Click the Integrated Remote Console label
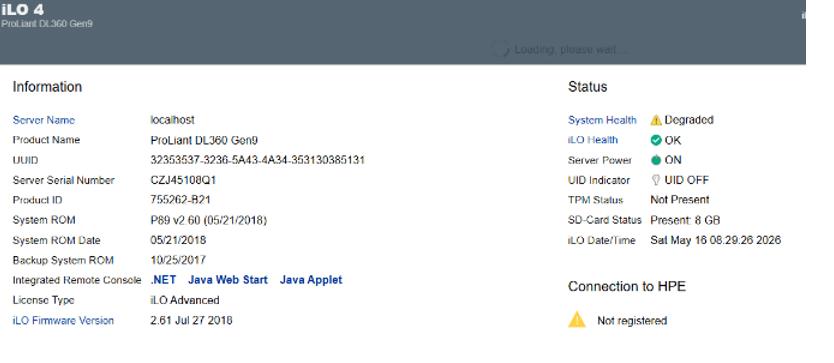 point(77,280)
